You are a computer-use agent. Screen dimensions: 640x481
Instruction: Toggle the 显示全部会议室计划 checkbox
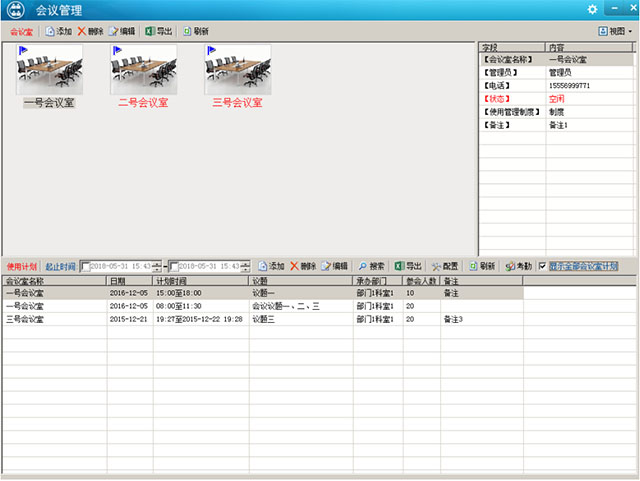[x=543, y=266]
